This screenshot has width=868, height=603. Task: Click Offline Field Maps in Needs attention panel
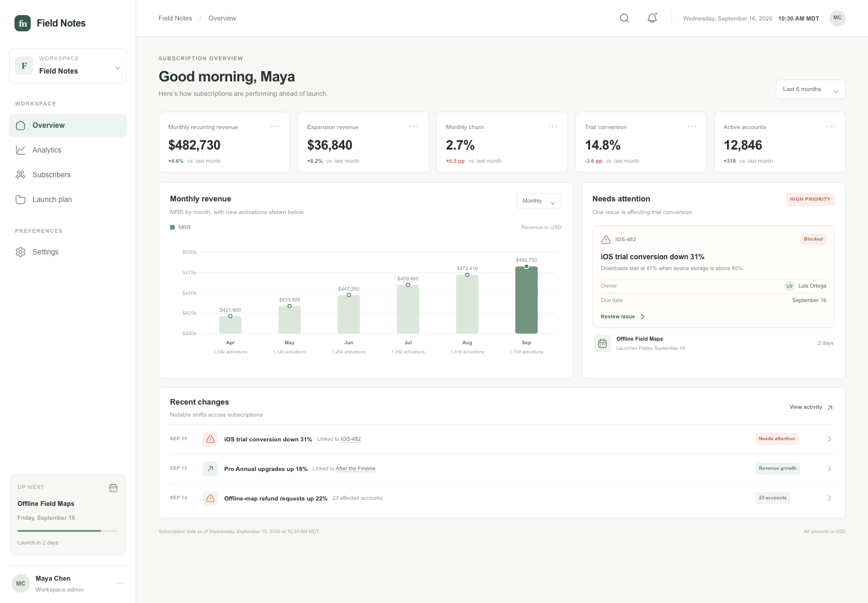640,339
